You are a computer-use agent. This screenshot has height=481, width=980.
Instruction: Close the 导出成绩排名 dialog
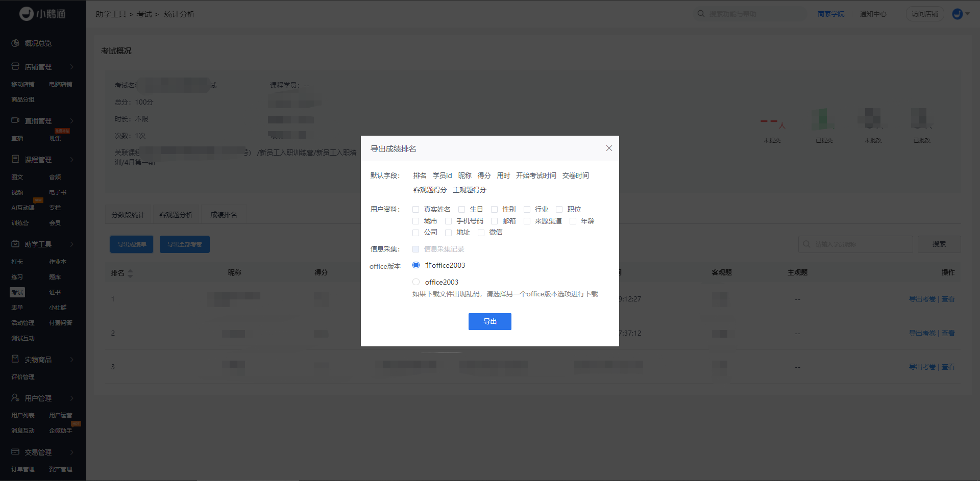click(x=609, y=148)
